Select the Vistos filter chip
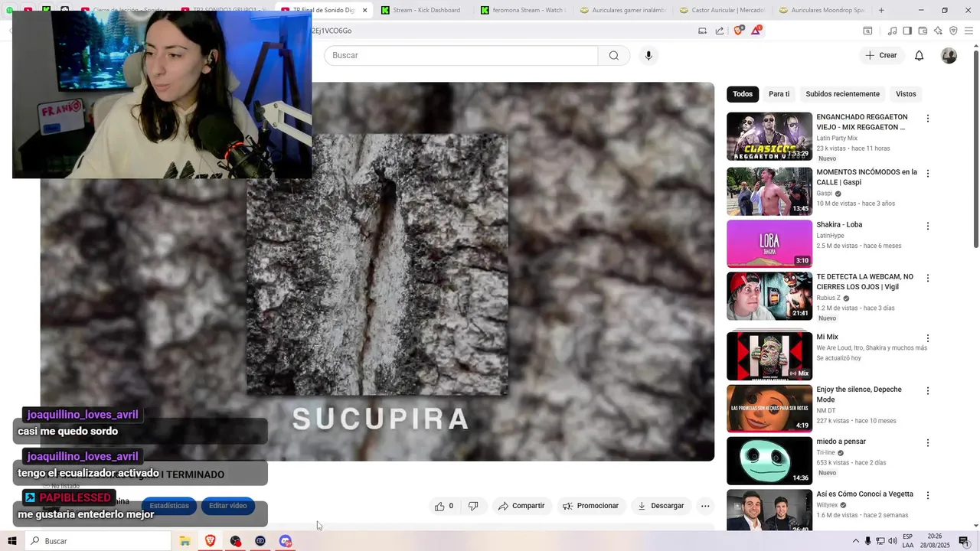The height and width of the screenshot is (551, 980). (x=906, y=94)
